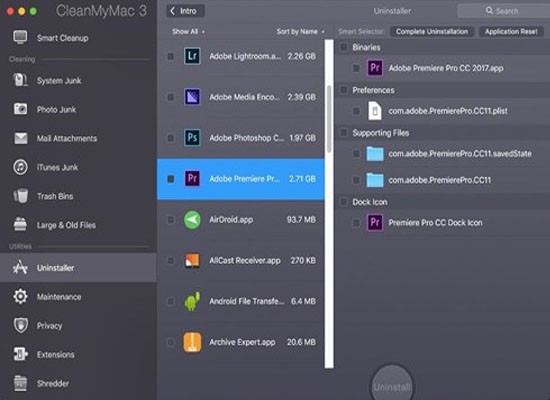This screenshot has width=550, height=400.
Task: Click Archive Expert orange icon
Action: (x=192, y=342)
